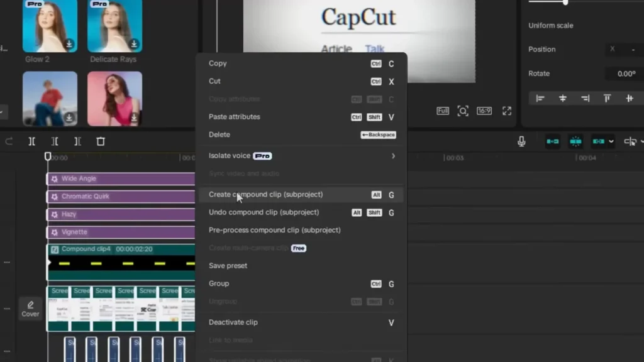Image resolution: width=644 pixels, height=362 pixels.
Task: Click the align left icon
Action: click(x=540, y=98)
